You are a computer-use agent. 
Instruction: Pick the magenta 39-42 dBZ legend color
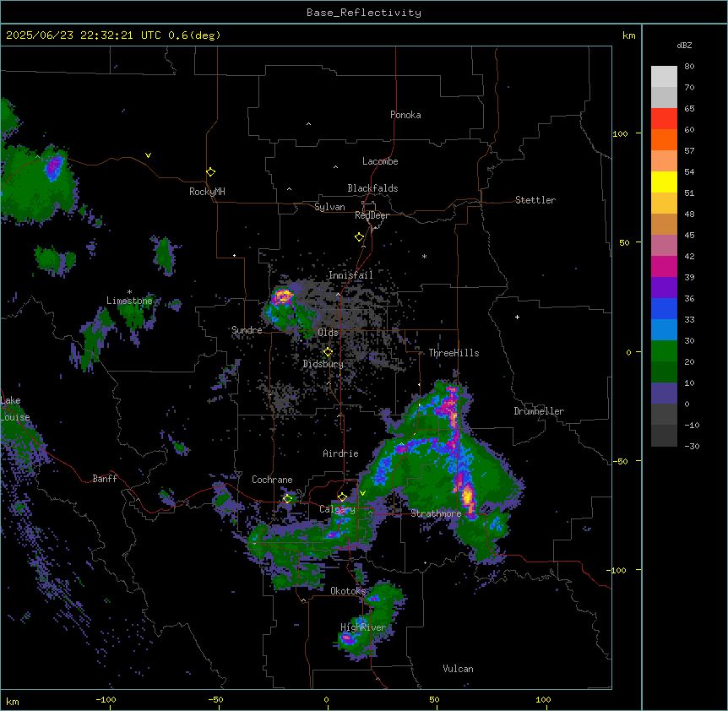(x=664, y=266)
